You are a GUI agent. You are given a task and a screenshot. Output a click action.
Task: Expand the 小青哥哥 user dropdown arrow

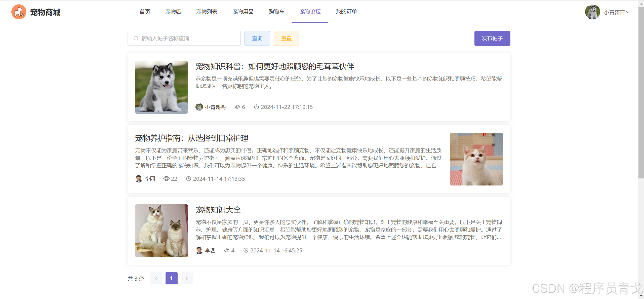(628, 12)
